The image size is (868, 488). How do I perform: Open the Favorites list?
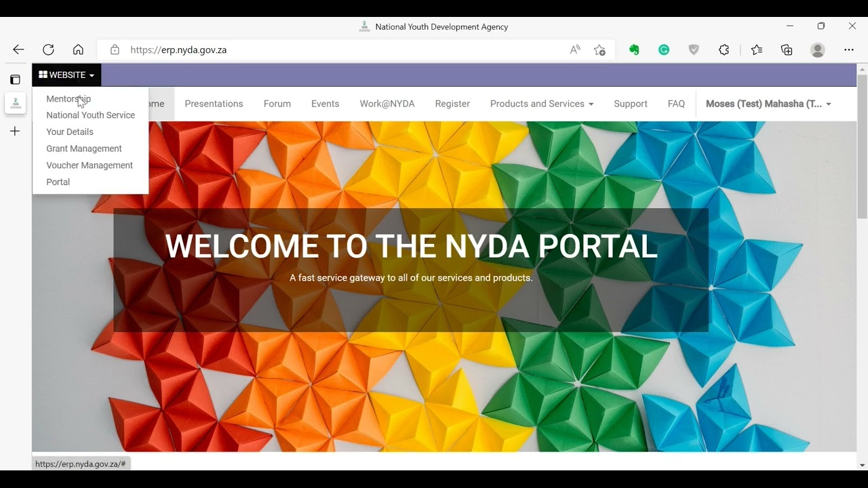coord(757,49)
